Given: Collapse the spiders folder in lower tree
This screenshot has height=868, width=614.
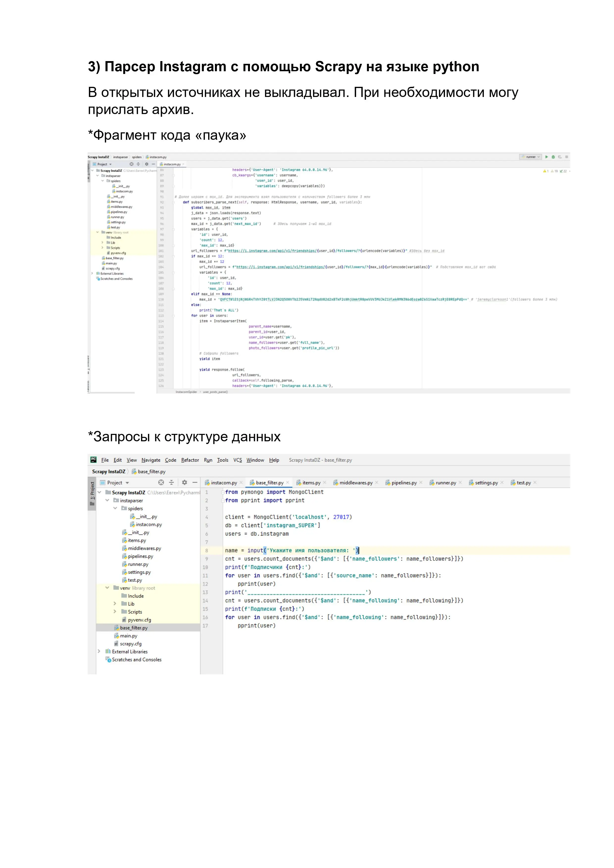Looking at the screenshot, I should pyautogui.click(x=115, y=508).
